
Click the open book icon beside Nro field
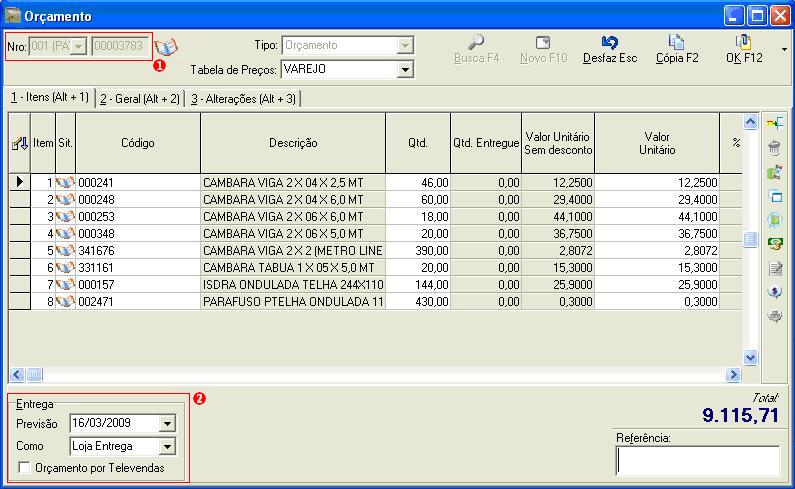166,48
